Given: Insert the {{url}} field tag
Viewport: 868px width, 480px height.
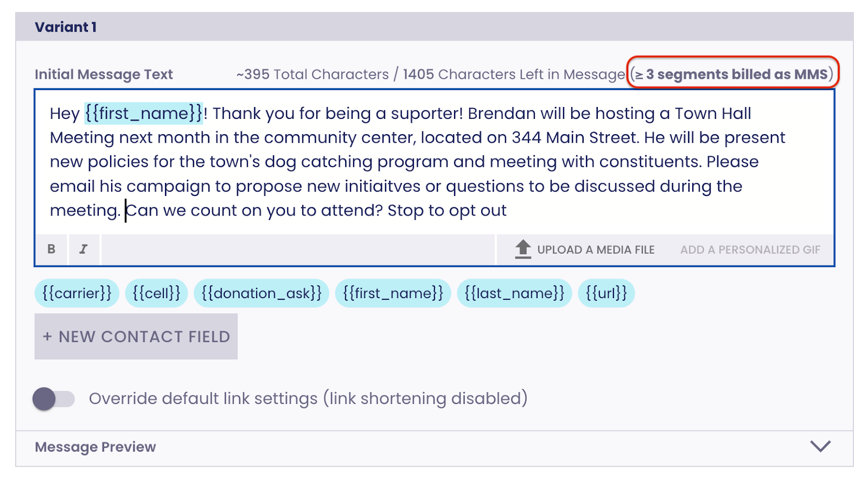Looking at the screenshot, I should click(x=606, y=293).
